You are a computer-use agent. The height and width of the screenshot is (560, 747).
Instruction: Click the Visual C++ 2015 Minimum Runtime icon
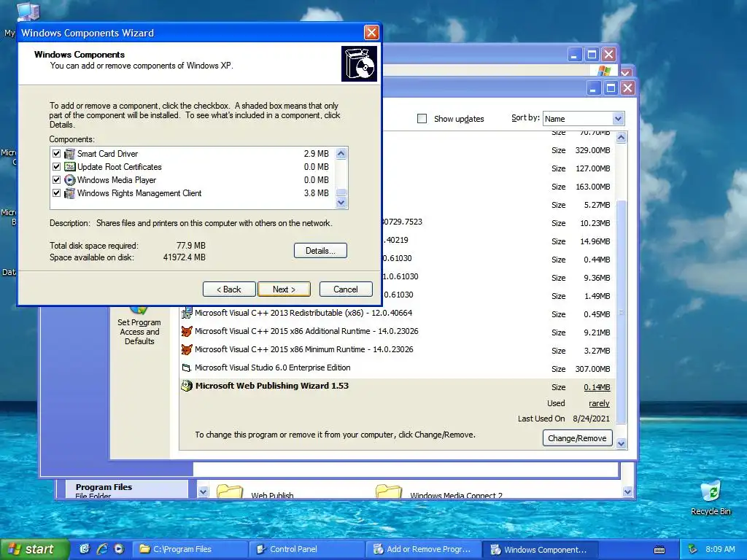point(187,349)
